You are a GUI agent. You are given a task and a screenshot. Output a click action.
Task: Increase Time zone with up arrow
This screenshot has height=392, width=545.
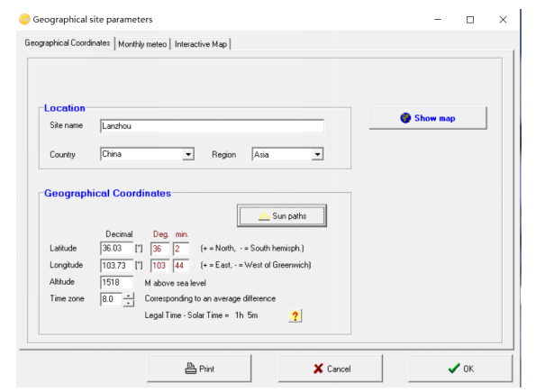[x=129, y=296]
